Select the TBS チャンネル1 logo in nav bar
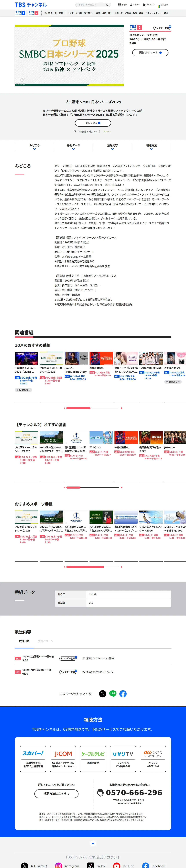Image resolution: width=186 pixels, height=868 pixels. click(20, 13)
